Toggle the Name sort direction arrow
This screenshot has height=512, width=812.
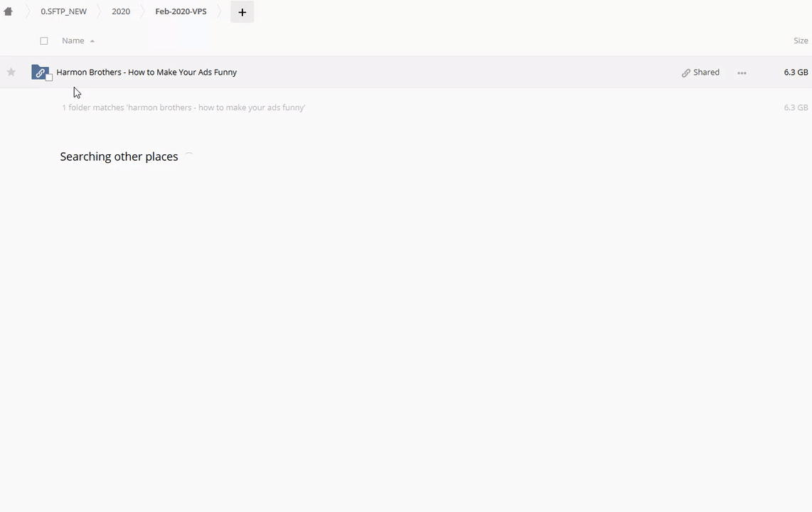(x=92, y=41)
